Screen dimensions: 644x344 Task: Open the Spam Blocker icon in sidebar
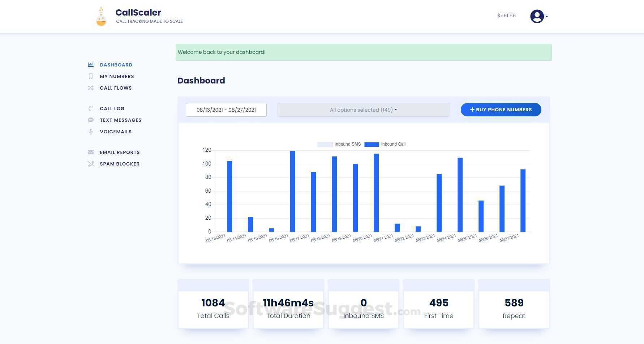tap(90, 164)
